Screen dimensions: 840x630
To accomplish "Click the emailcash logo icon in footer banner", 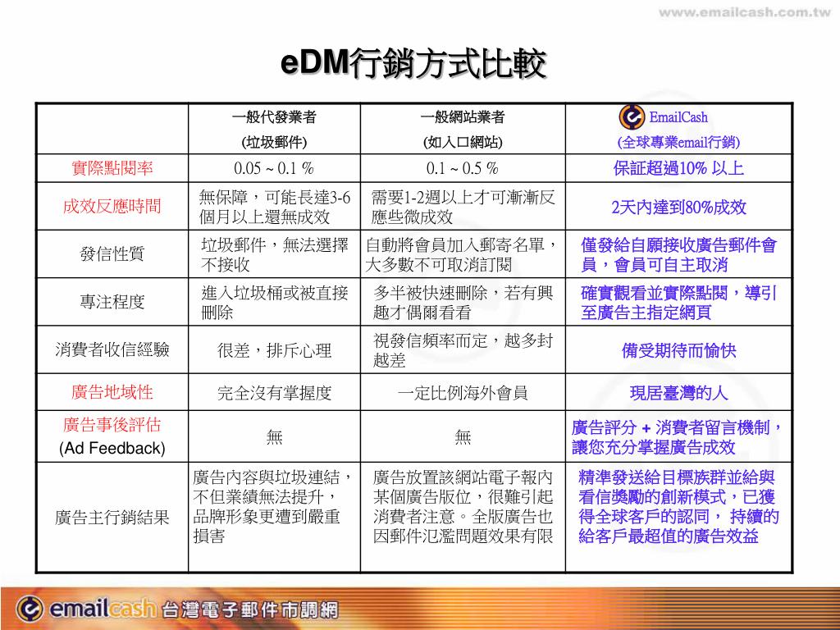I will (x=30, y=609).
